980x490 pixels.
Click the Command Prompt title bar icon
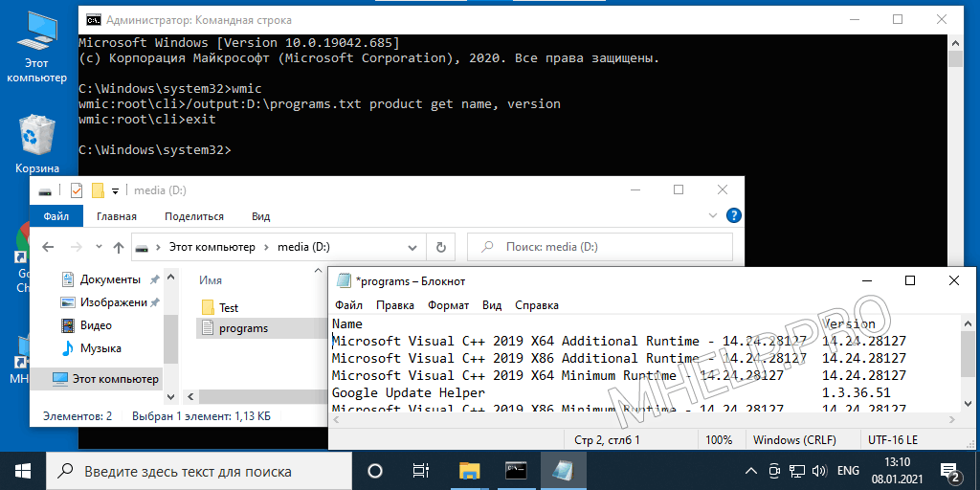93,20
